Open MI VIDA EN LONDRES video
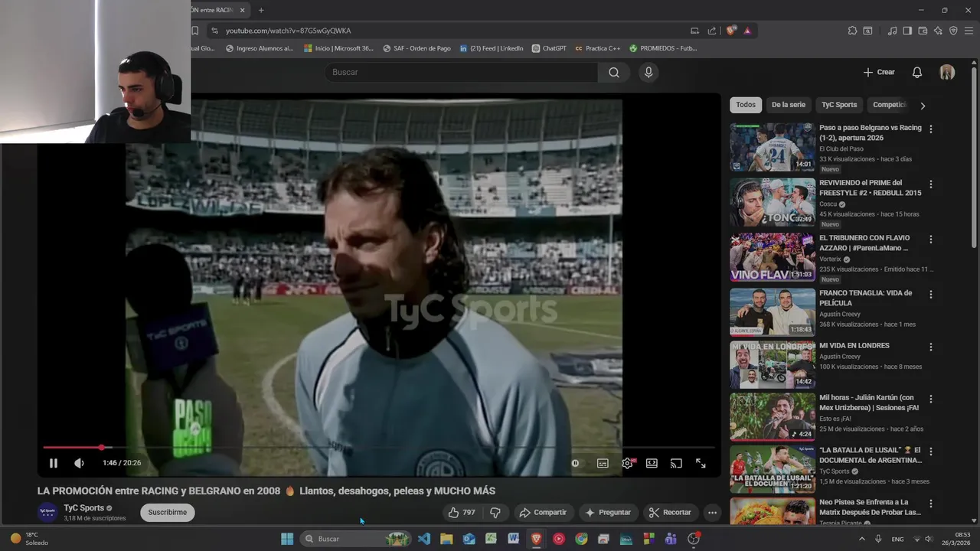This screenshot has width=980, height=551. point(773,364)
